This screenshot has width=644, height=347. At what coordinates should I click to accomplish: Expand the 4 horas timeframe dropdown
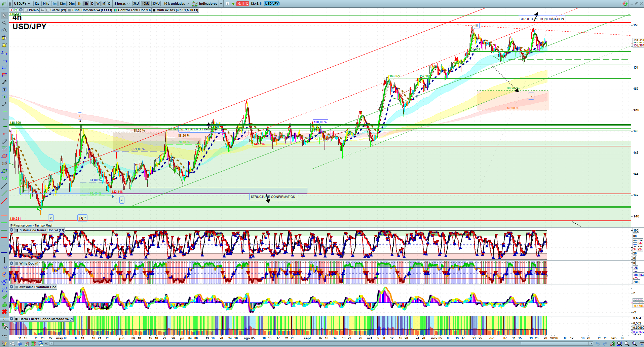(x=122, y=4)
